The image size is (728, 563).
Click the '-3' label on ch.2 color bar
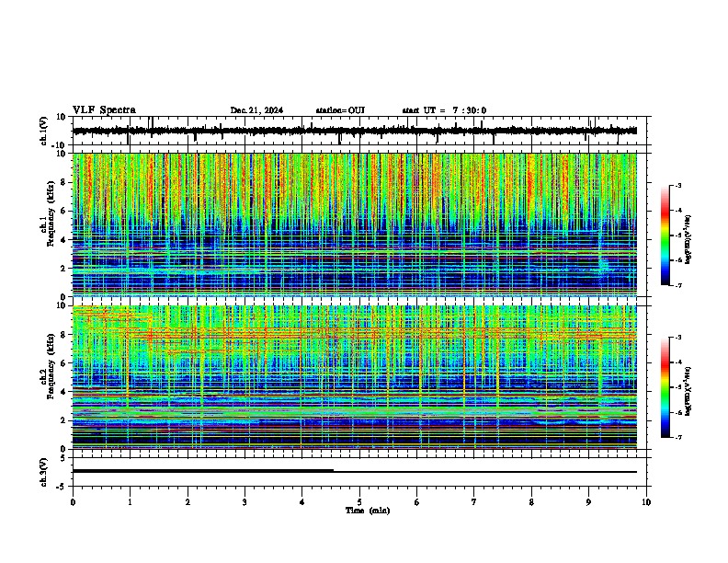point(678,338)
